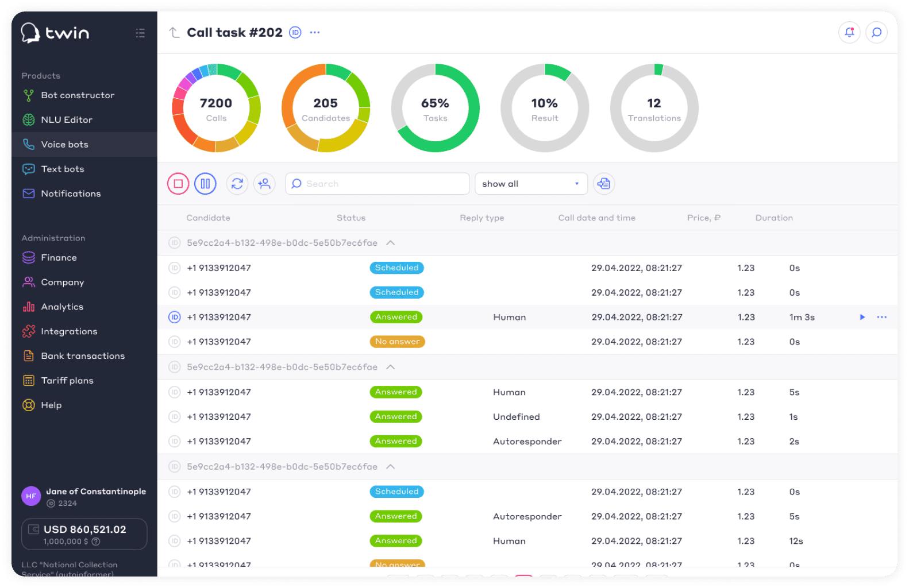Click the export icon beside show all

603,184
